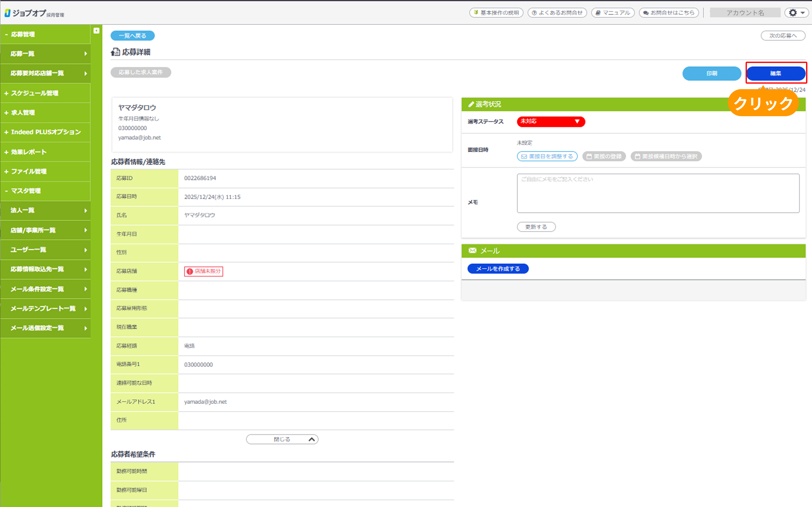This screenshot has height=507, width=812.
Task: Collapse the マスタ管理 sidebar section
Action: click(26, 191)
